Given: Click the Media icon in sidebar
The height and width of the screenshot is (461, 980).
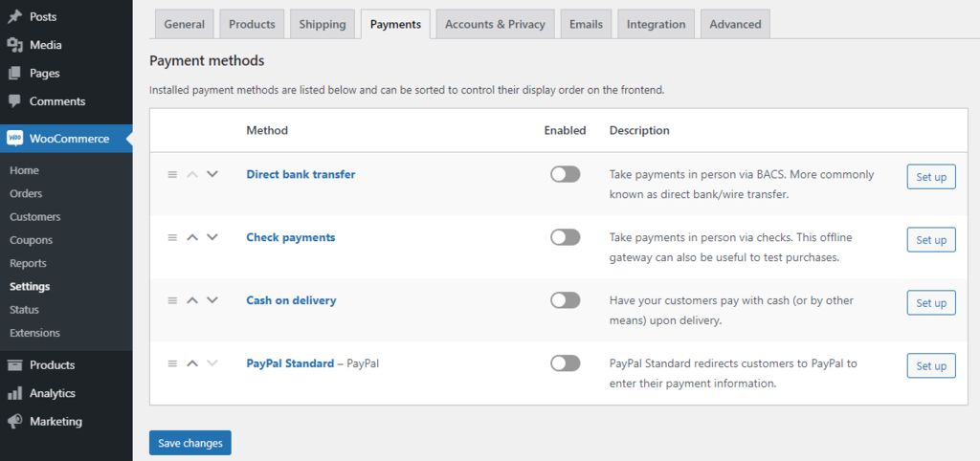Looking at the screenshot, I should (15, 45).
